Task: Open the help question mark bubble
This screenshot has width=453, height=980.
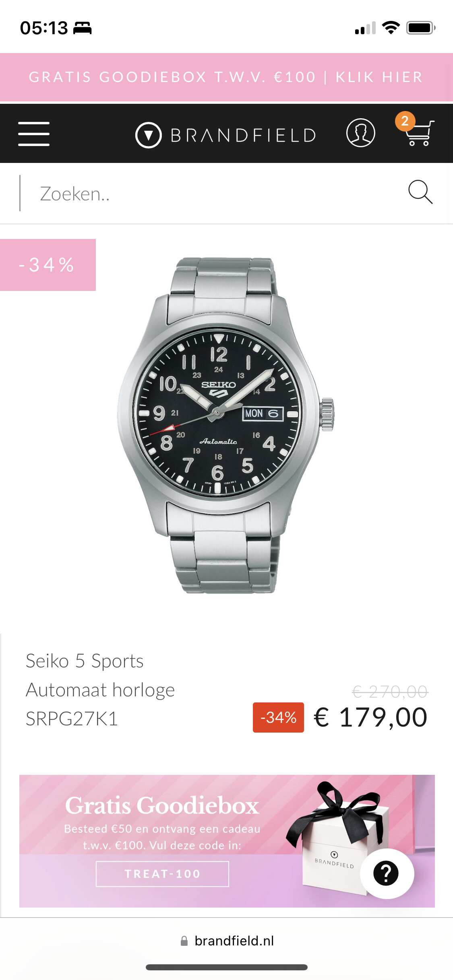Action: coord(387,873)
